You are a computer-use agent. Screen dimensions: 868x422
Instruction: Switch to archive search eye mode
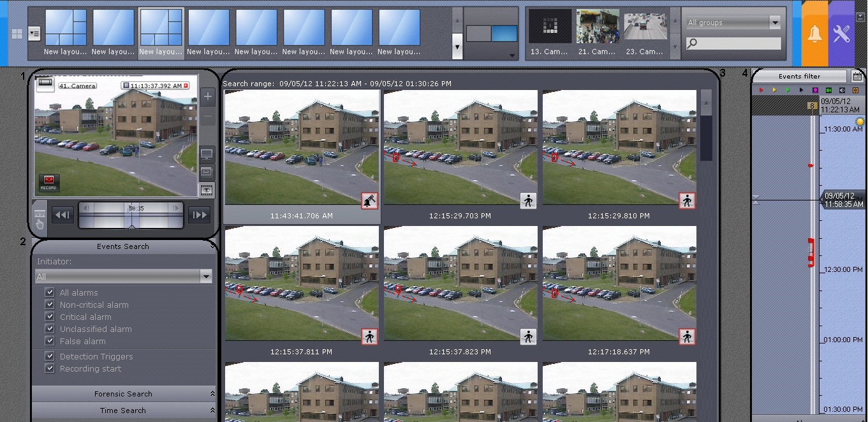[207, 190]
